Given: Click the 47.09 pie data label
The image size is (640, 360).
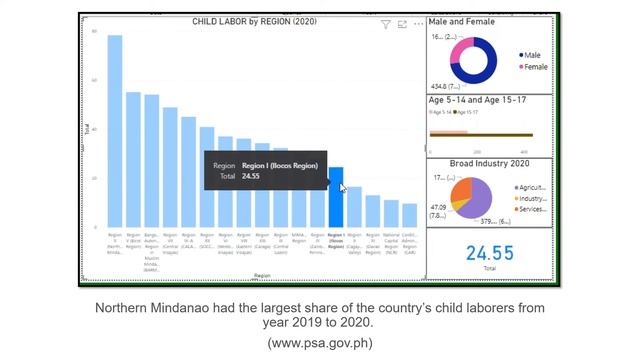Looking at the screenshot, I should pyautogui.click(x=438, y=211).
